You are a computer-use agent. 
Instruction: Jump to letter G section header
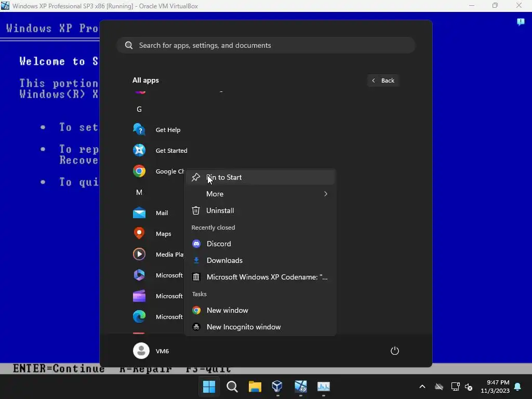139,109
